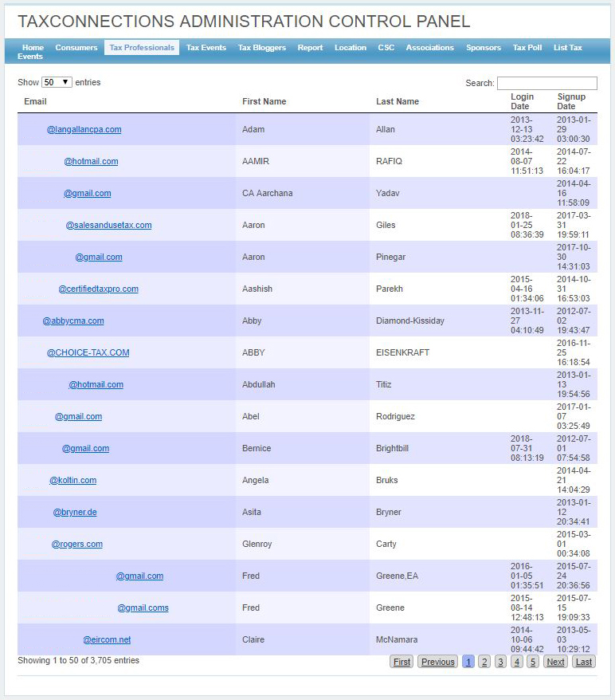The height and width of the screenshot is (700, 615).
Task: Open the @rogers.com email link
Action: tap(76, 545)
